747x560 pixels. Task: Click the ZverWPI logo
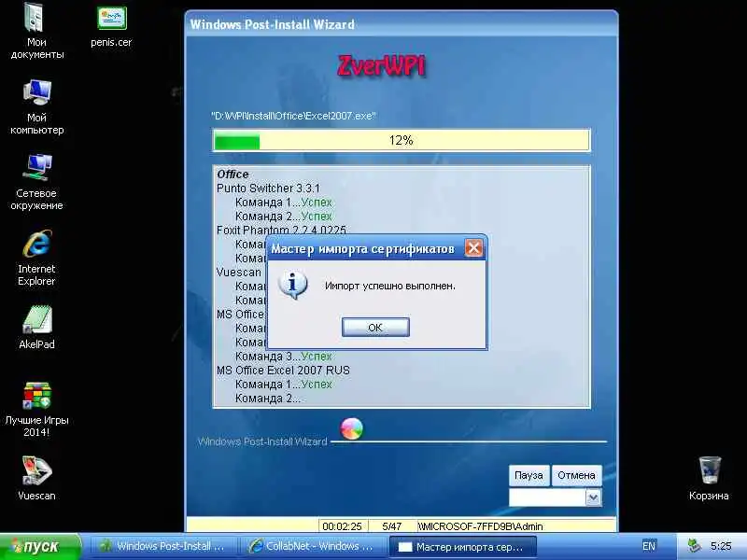(x=381, y=66)
